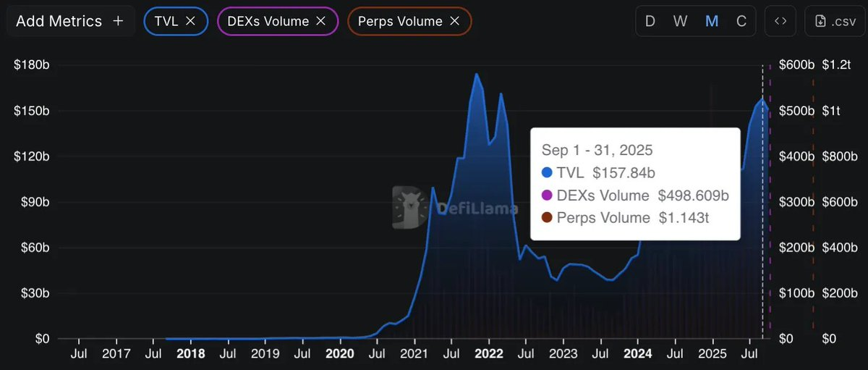Click the TVL peak of the chart line
The width and height of the screenshot is (868, 370).
point(477,74)
